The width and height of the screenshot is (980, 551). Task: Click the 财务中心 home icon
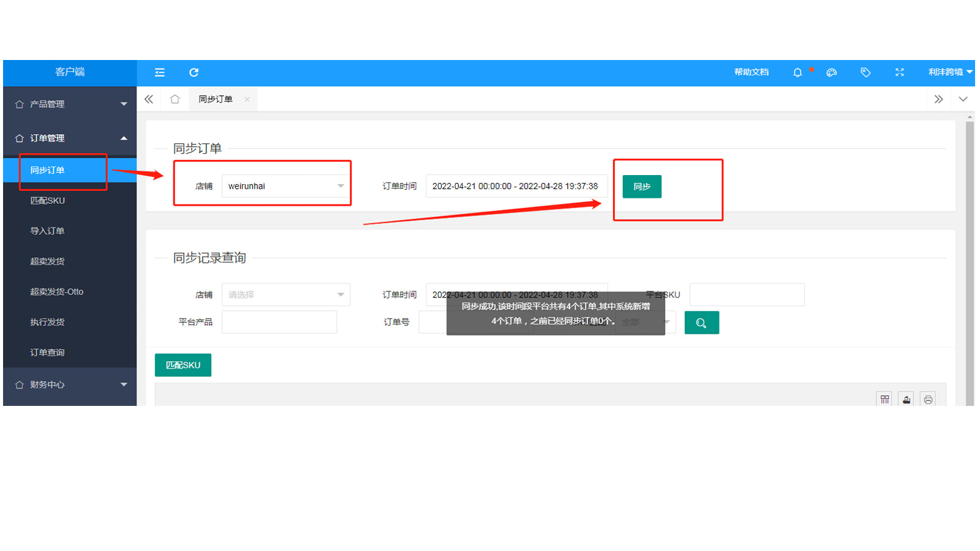click(20, 385)
